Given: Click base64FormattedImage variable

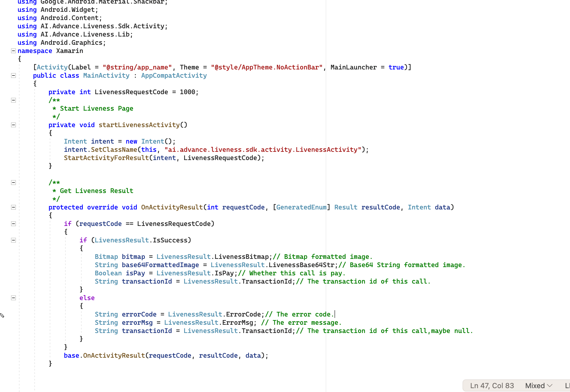Looking at the screenshot, I should 160,265.
